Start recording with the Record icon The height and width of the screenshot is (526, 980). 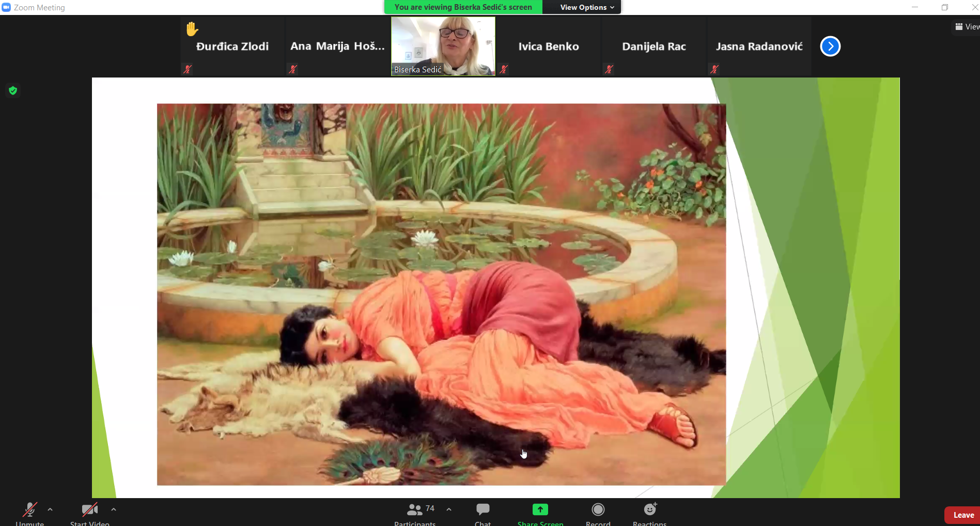tap(598, 510)
